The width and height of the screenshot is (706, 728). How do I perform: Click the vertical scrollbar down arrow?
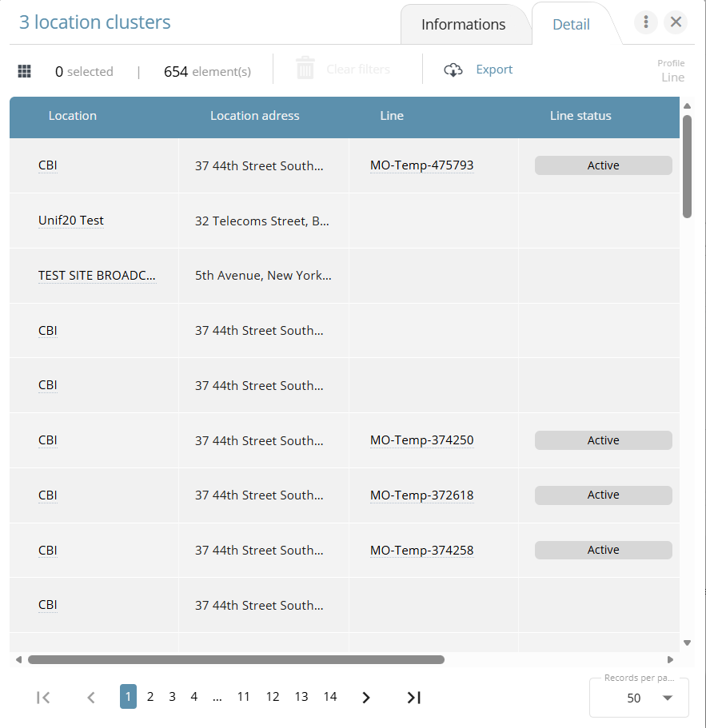(x=687, y=642)
